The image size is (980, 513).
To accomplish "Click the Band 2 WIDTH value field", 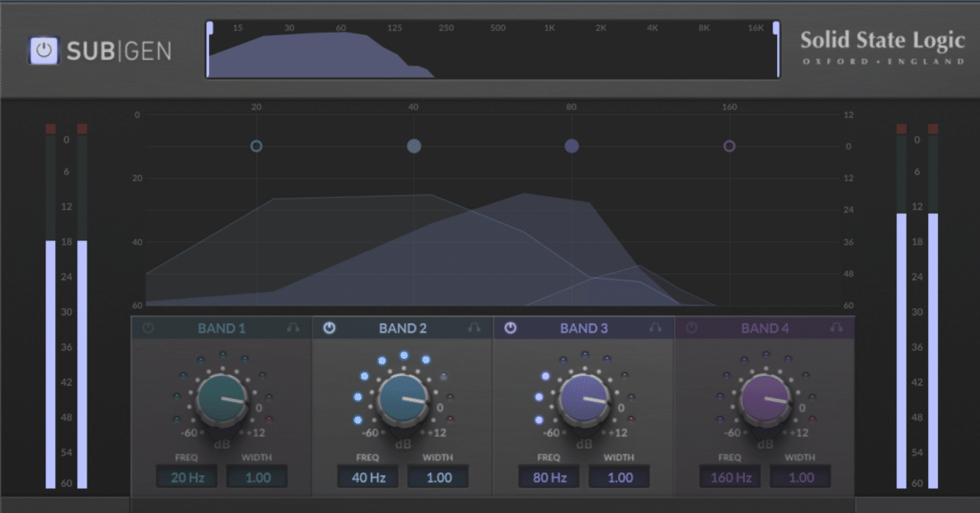I will pyautogui.click(x=438, y=477).
